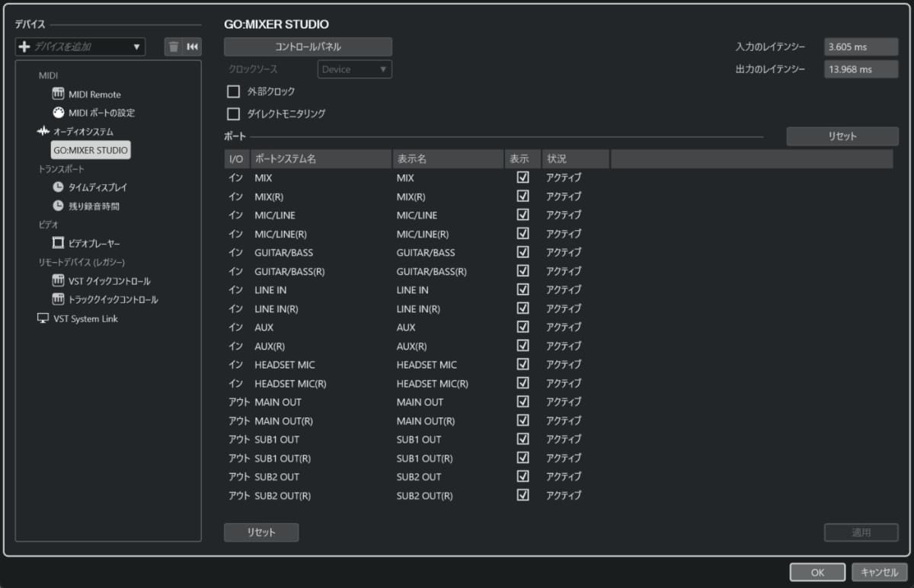Click the time display clock icon

(59, 187)
